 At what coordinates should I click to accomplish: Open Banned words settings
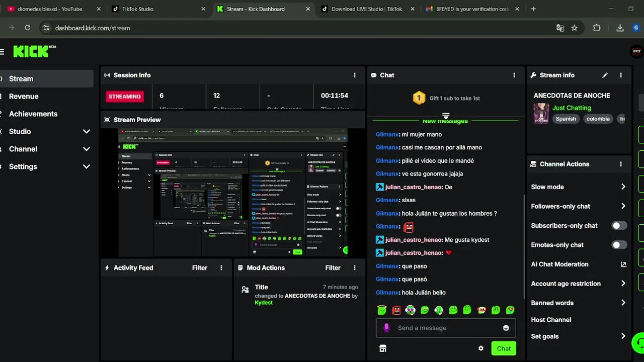579,303
